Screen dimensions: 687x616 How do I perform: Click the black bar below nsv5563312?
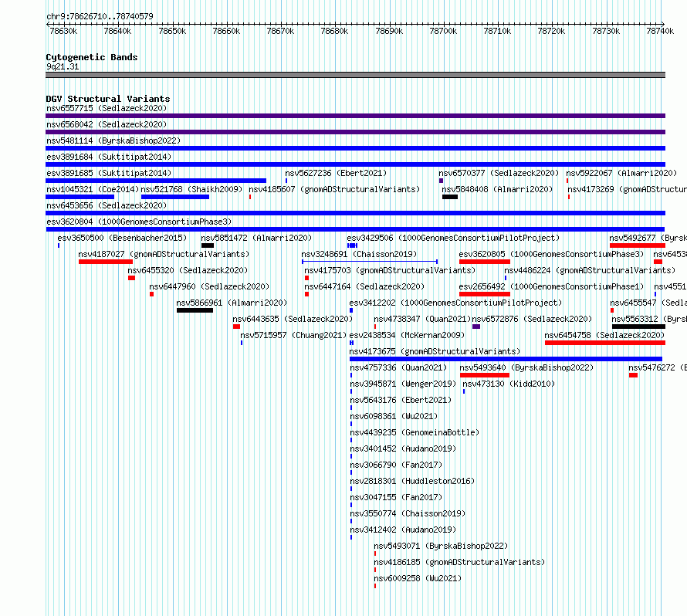pos(639,327)
